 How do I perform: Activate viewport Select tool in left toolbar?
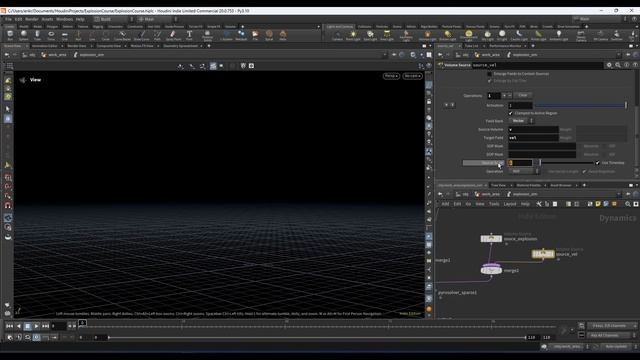(8, 109)
